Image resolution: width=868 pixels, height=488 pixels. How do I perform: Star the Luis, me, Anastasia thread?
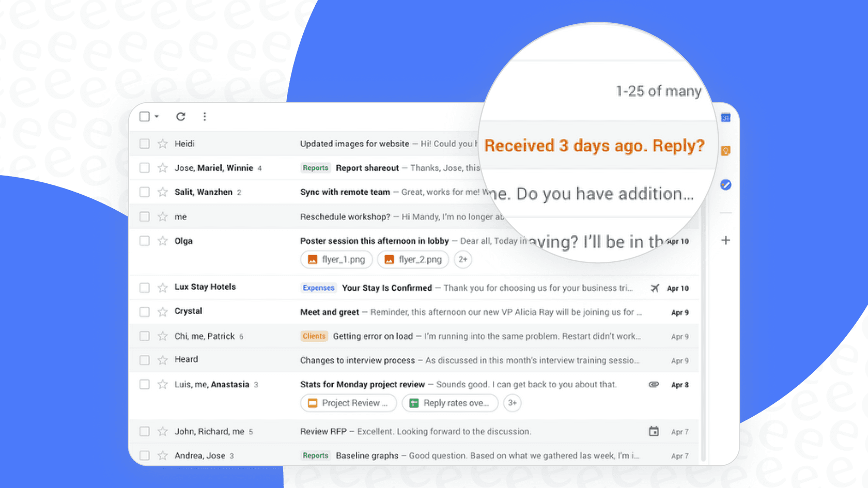coord(163,384)
